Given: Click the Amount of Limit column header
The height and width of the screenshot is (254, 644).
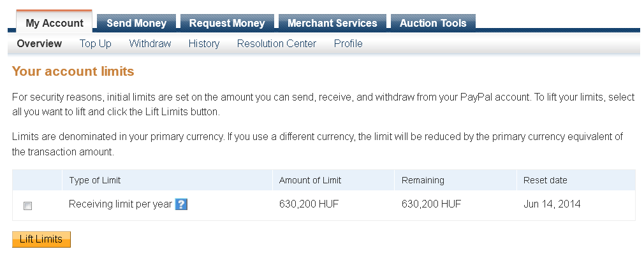Looking at the screenshot, I should point(310,180).
